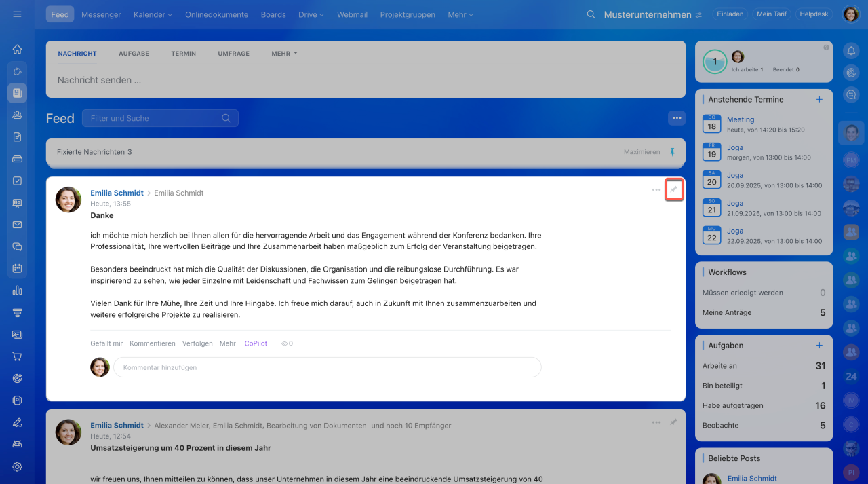Open the target goal icon in sidebar
This screenshot has width=868, height=484.
tap(17, 378)
